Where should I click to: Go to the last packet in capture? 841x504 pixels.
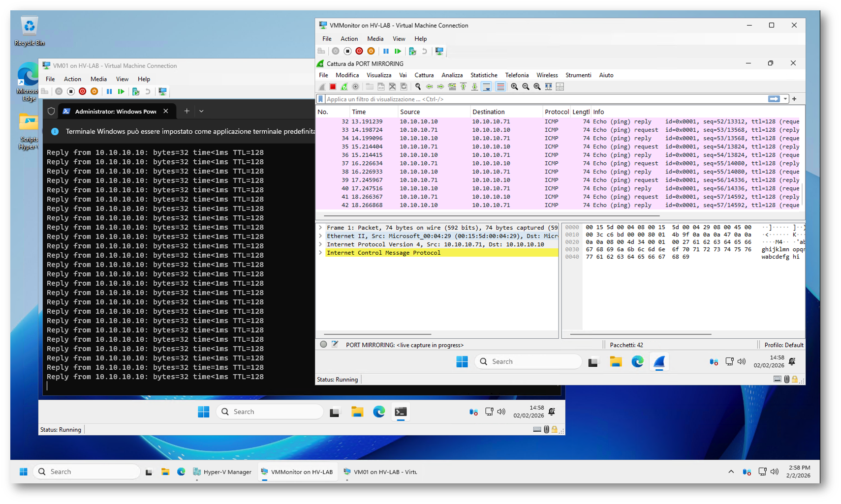(x=474, y=87)
